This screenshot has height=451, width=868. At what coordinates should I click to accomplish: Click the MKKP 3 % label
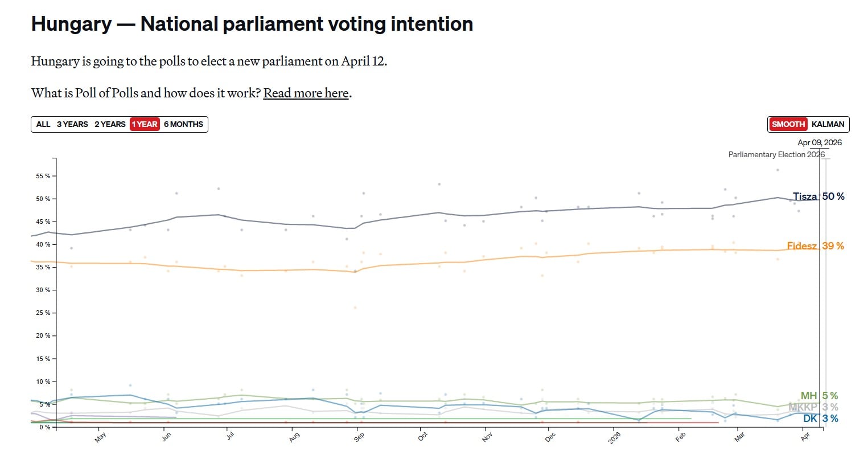(x=813, y=407)
